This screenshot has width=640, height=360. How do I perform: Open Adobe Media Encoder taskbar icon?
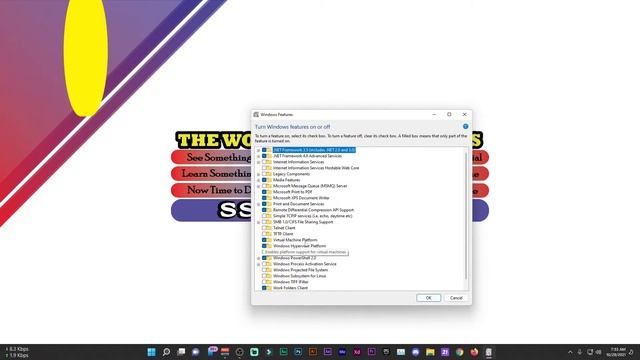tap(342, 352)
